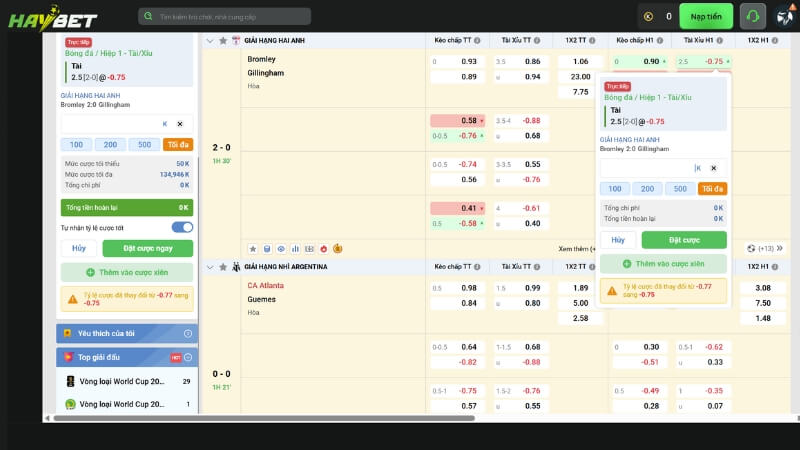Open the customer support headset icon
Screen dimensions: 800x450
[753, 16]
